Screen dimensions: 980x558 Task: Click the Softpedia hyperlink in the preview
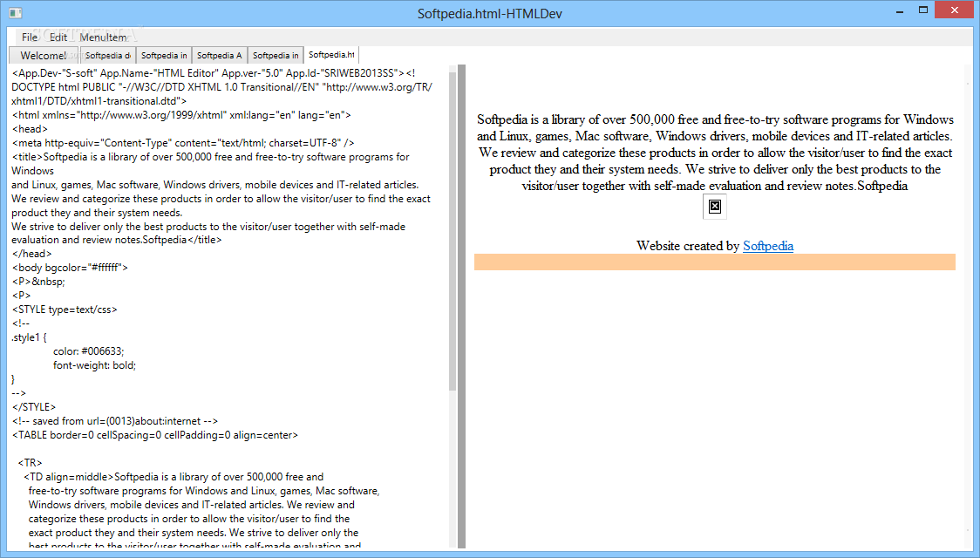(x=768, y=246)
